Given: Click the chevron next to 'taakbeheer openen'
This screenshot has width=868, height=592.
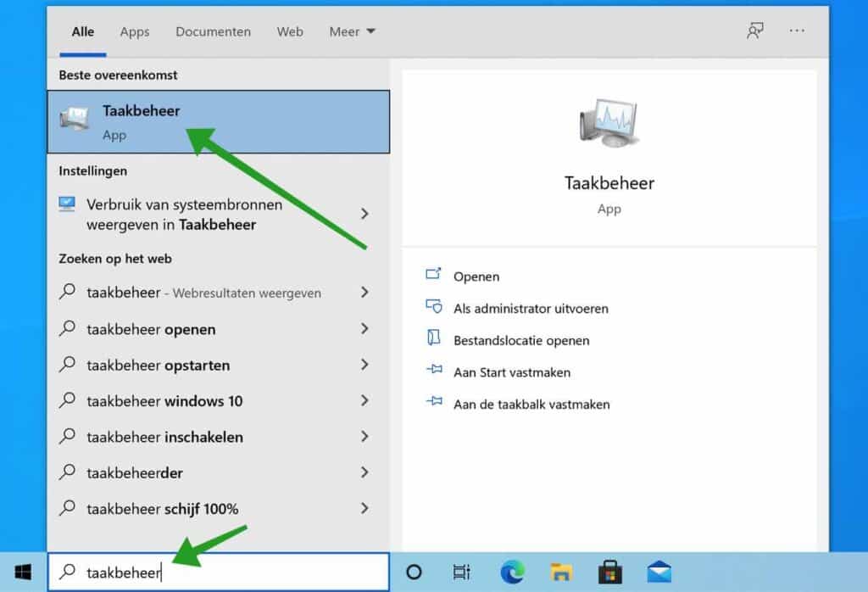Looking at the screenshot, I should pos(364,329).
